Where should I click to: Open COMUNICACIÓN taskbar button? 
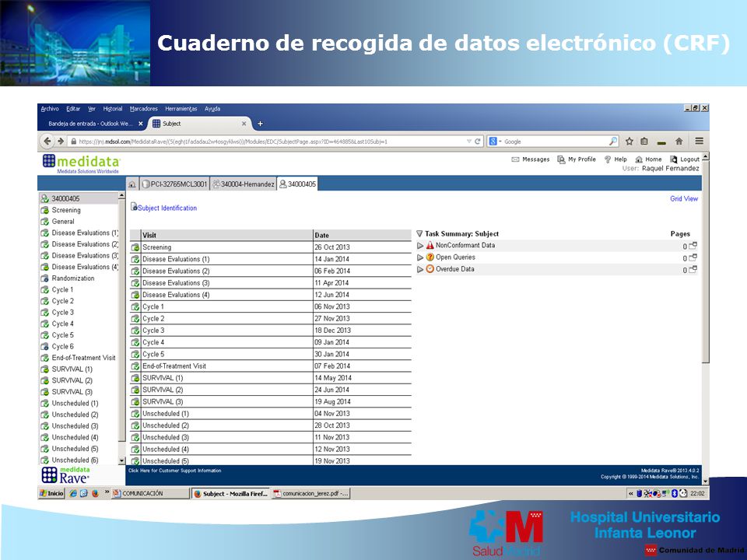150,493
